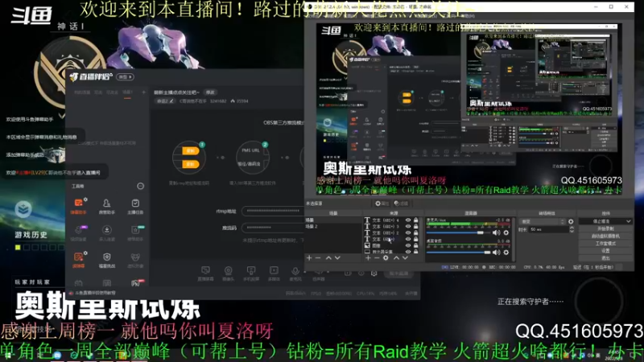Unlock the 文本 (GDI+) 4 source
Screen dimensions: 644x362
point(415,220)
